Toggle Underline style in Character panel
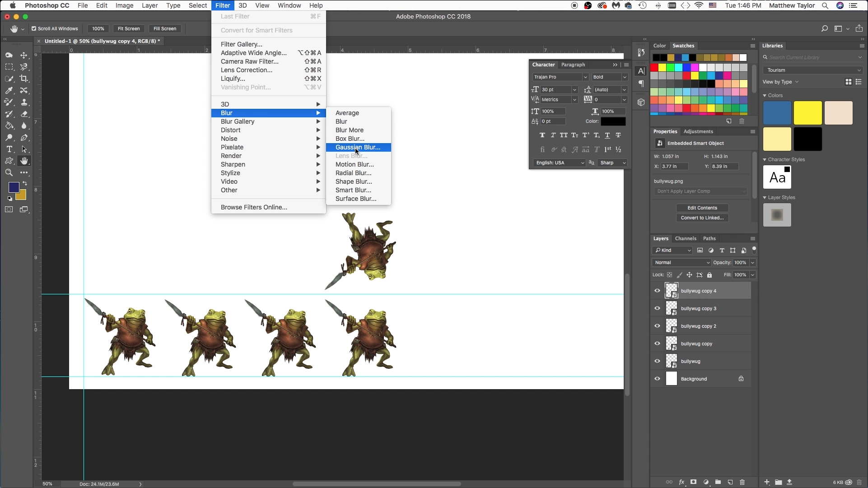 tap(607, 135)
